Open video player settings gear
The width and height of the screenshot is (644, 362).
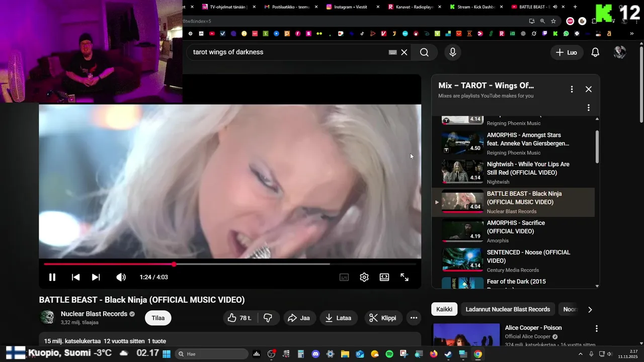[x=364, y=277]
